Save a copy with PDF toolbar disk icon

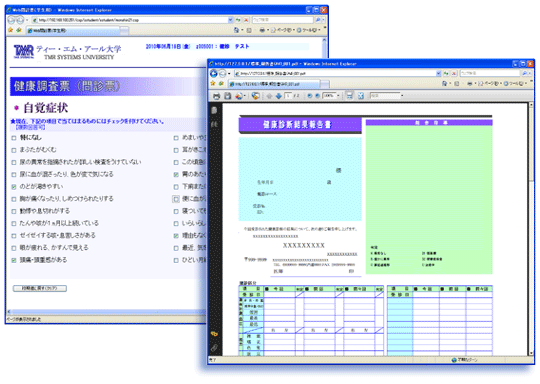227,96
